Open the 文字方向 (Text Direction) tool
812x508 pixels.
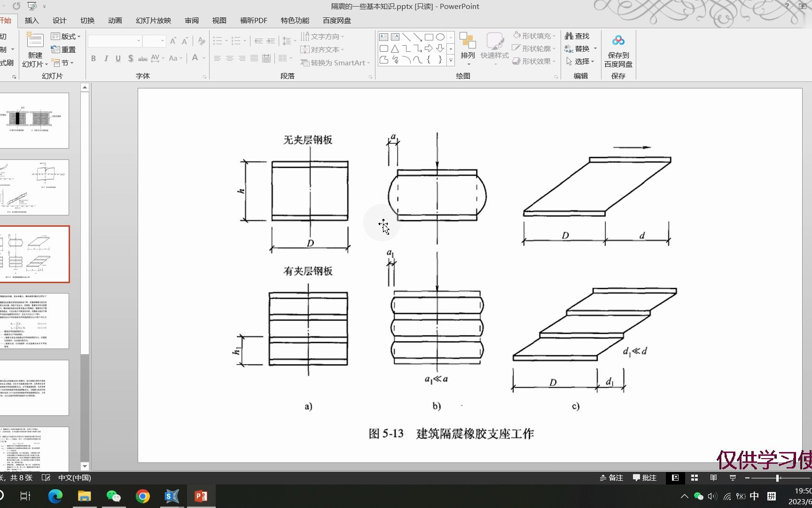(322, 36)
